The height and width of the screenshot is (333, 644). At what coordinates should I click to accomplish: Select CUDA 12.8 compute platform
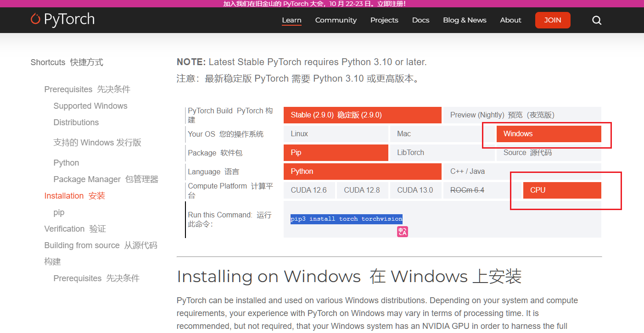click(362, 190)
